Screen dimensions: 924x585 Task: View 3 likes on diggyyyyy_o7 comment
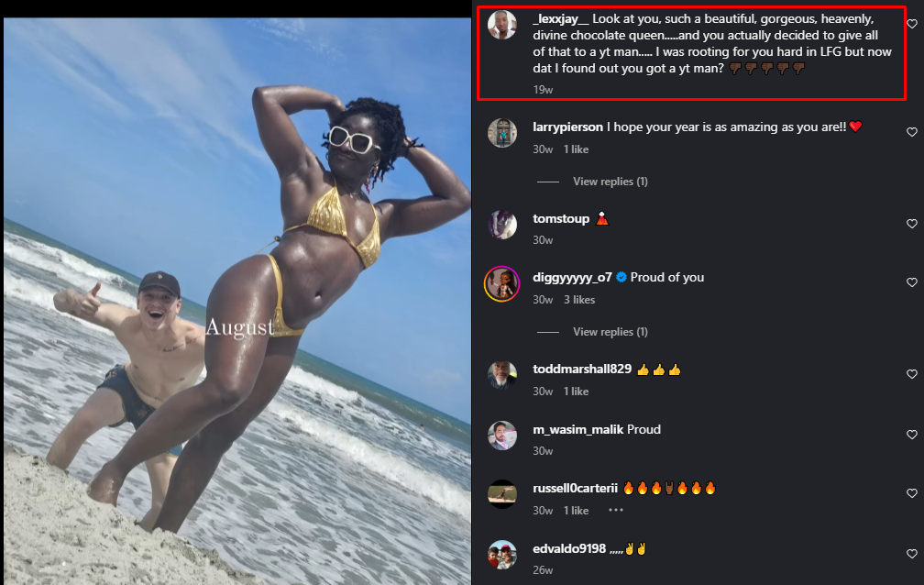click(579, 300)
